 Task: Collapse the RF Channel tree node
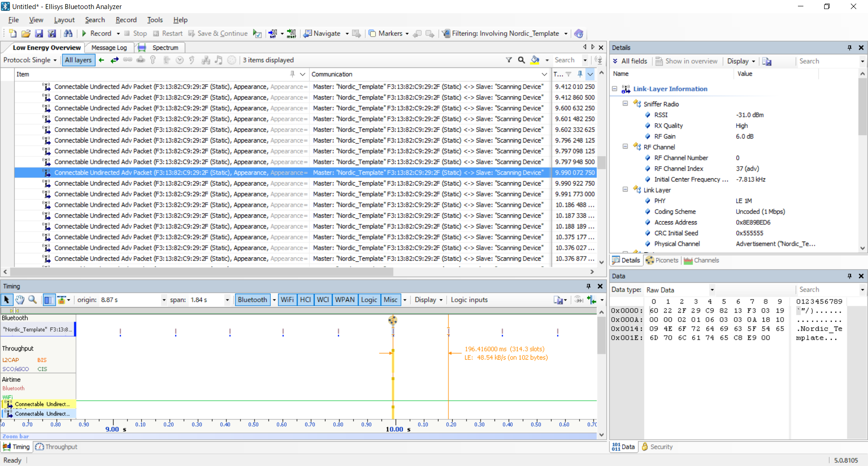coord(625,146)
